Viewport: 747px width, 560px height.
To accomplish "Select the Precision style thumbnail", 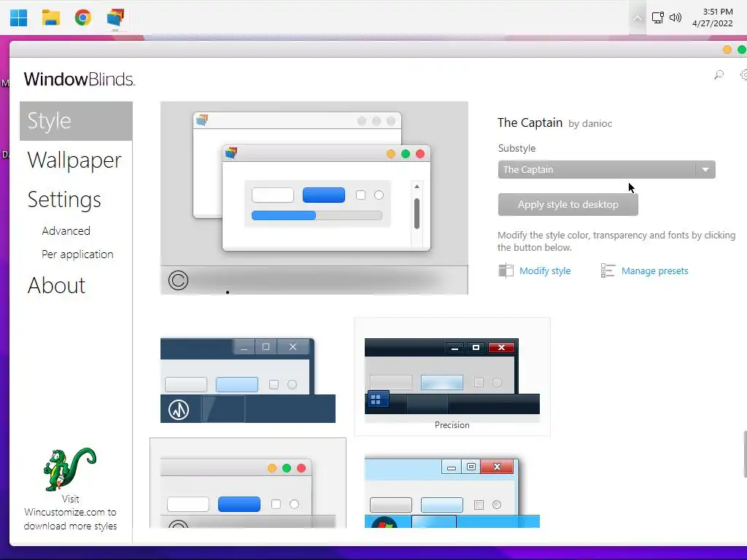I will [452, 377].
